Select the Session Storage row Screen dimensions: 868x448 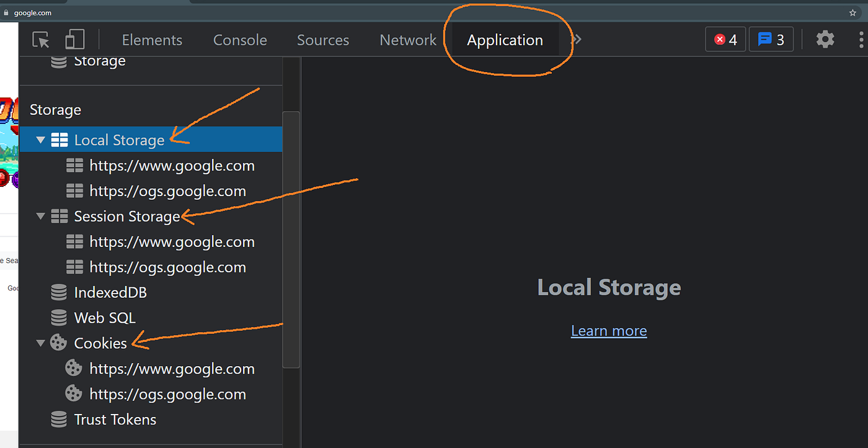click(x=151, y=216)
